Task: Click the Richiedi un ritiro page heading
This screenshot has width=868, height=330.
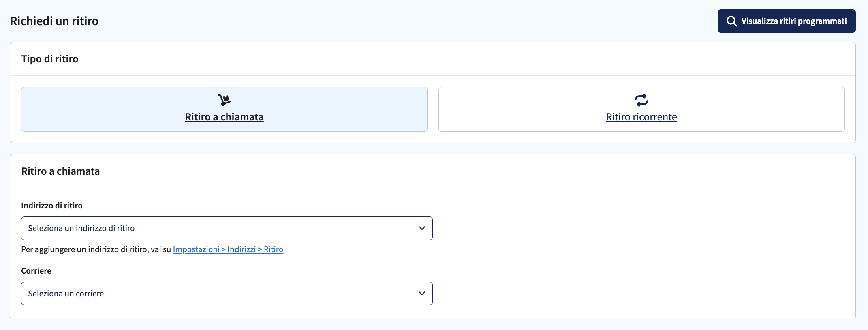Action: pyautogui.click(x=54, y=21)
